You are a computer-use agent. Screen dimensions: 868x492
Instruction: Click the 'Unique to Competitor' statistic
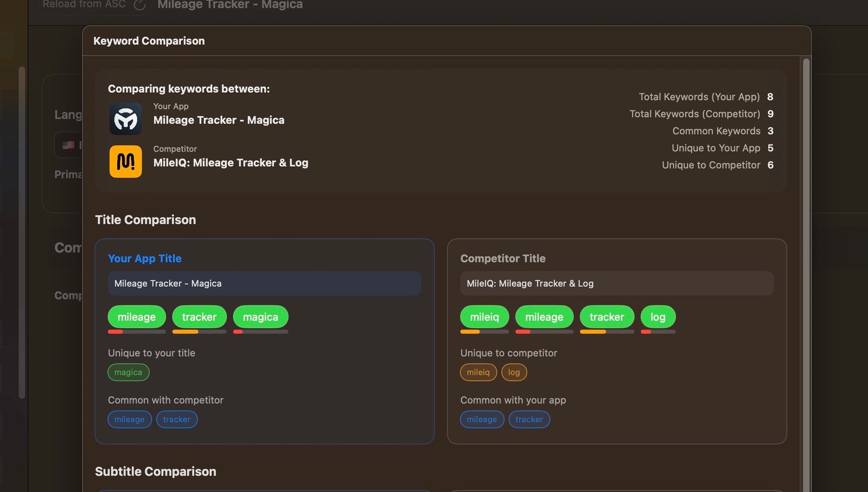point(718,165)
